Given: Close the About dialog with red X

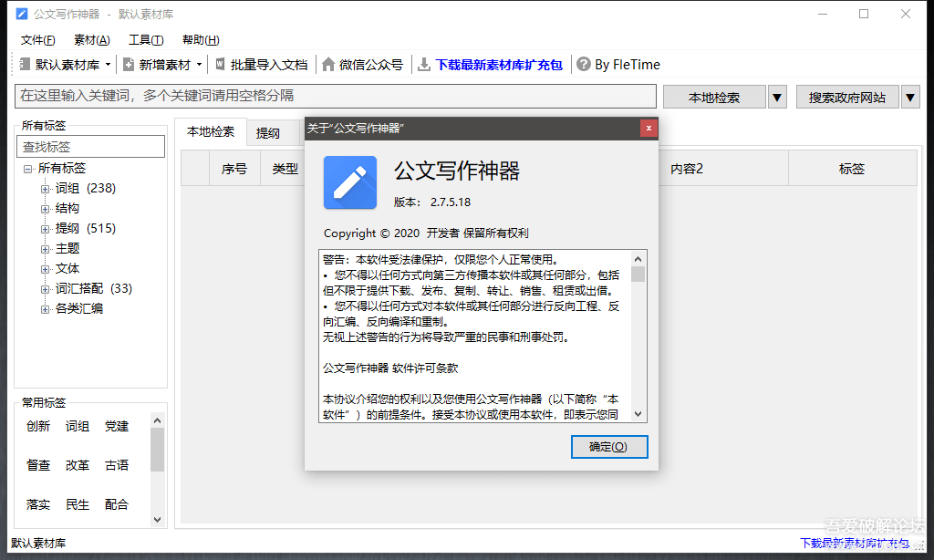Looking at the screenshot, I should pos(649,128).
